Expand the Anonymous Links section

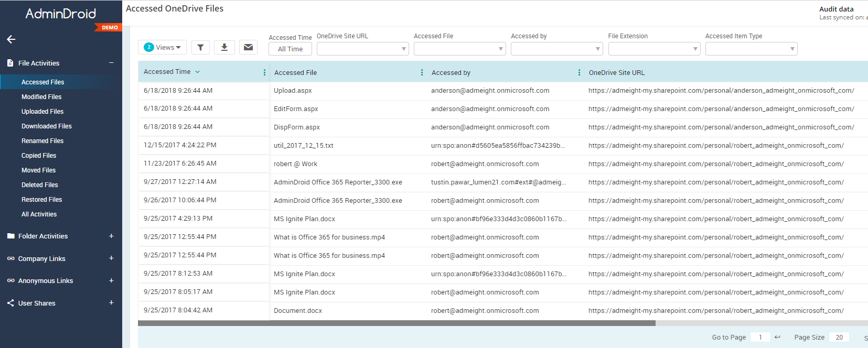click(x=111, y=281)
